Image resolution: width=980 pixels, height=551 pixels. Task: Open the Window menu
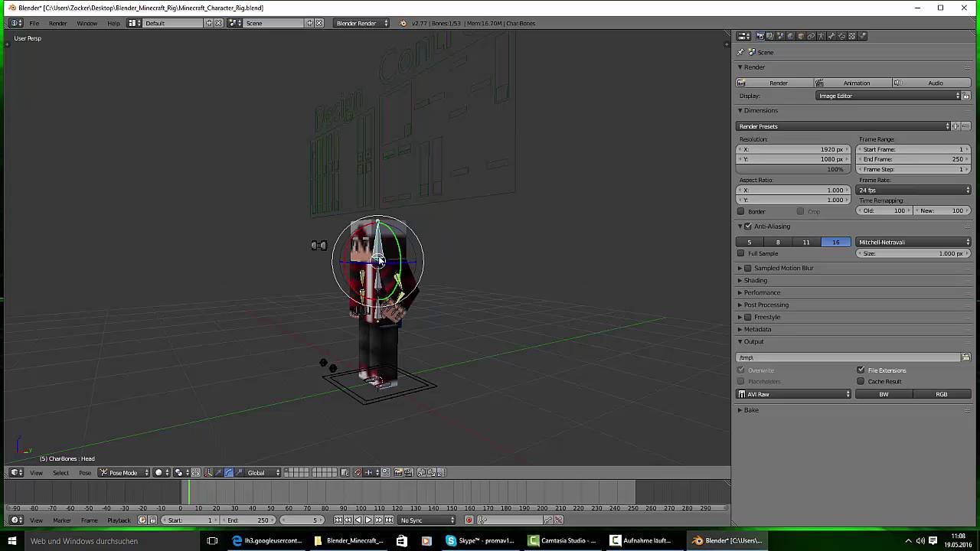pos(87,23)
